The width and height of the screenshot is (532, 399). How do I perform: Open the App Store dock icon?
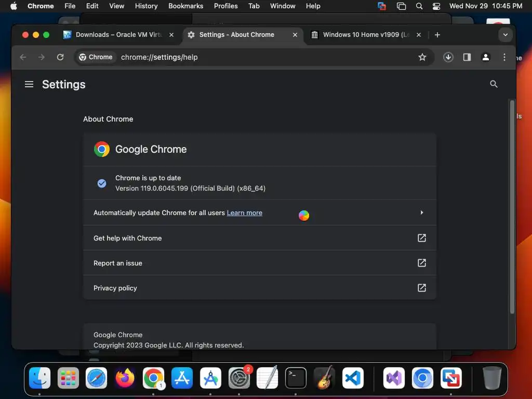click(x=182, y=378)
